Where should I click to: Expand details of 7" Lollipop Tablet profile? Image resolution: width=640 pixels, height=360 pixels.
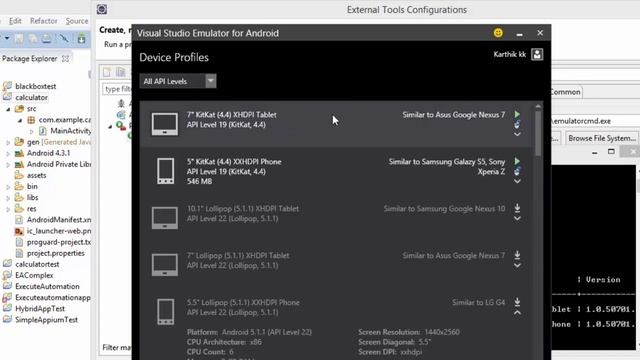(x=517, y=265)
